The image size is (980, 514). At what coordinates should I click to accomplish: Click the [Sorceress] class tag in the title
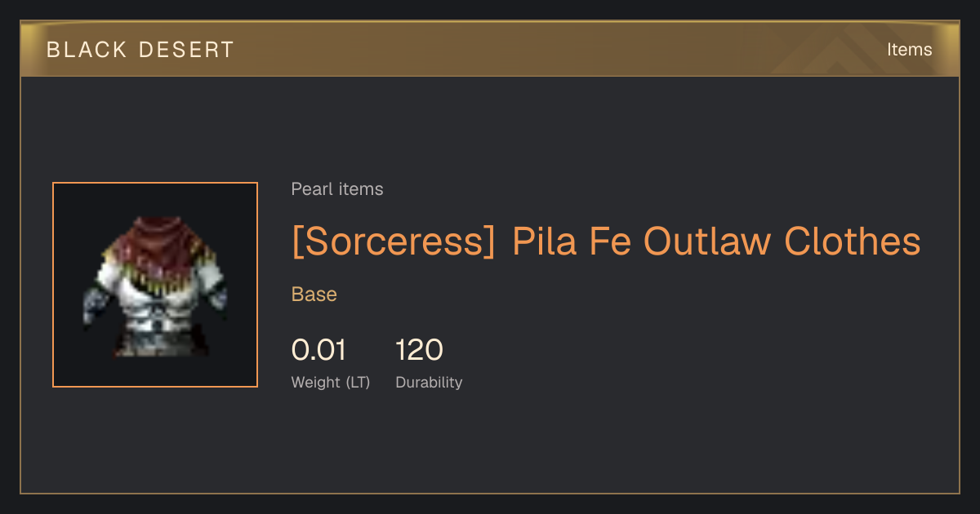coord(394,242)
